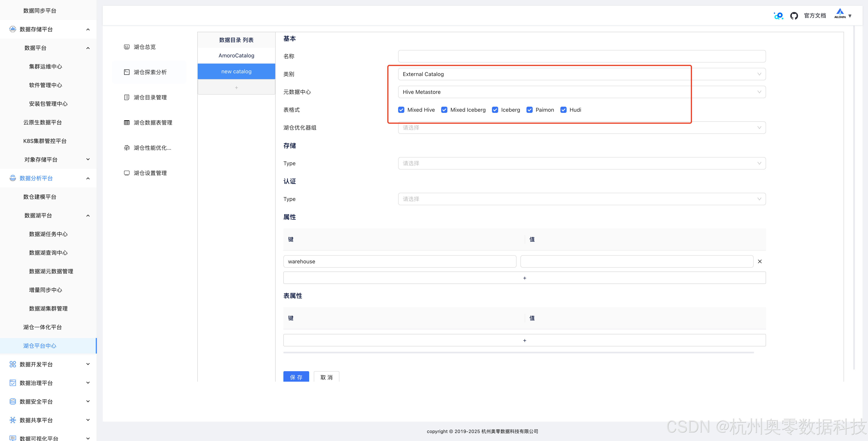The height and width of the screenshot is (441, 868).
Task: Collapse the 数据存储平台 menu
Action: pos(88,29)
